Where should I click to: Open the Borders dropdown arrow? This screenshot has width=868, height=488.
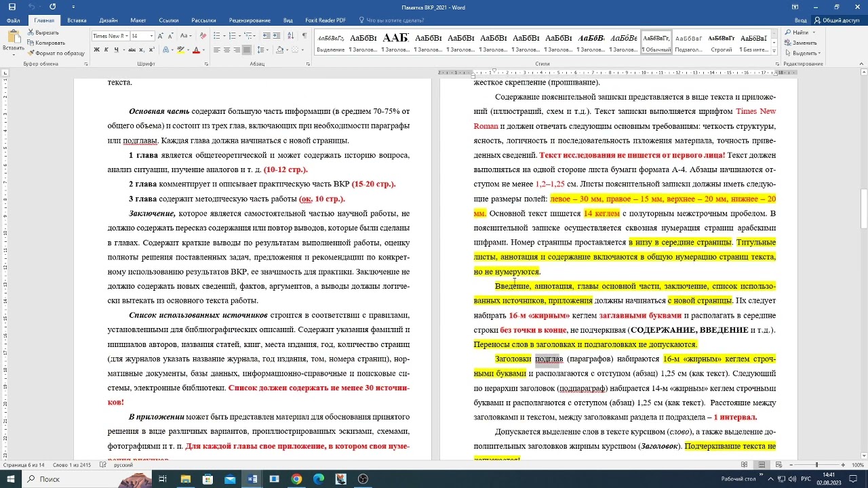(x=303, y=50)
